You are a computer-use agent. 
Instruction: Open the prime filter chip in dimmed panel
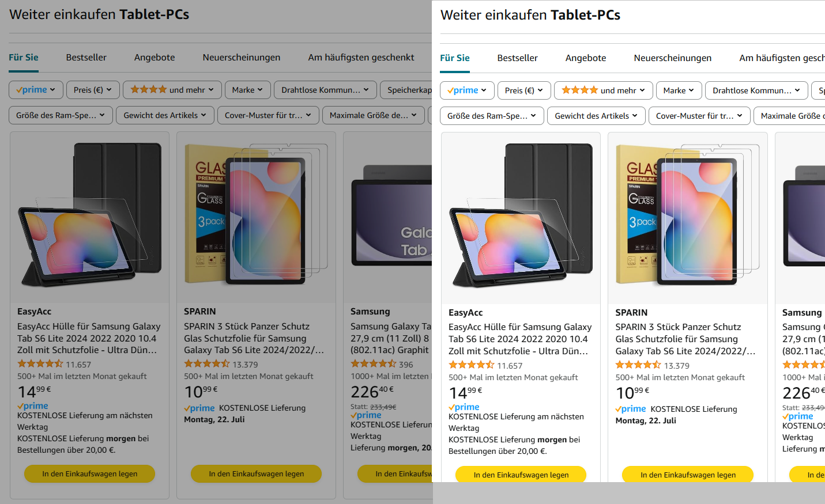click(x=36, y=90)
